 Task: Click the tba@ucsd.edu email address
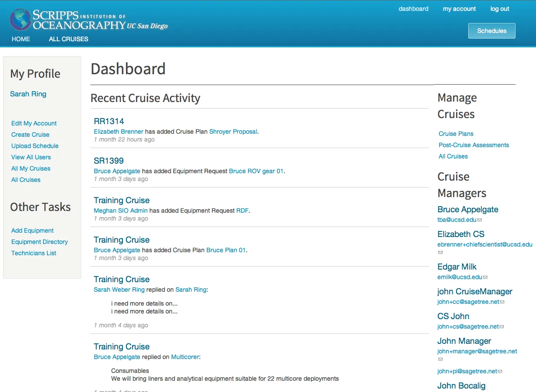(x=457, y=220)
